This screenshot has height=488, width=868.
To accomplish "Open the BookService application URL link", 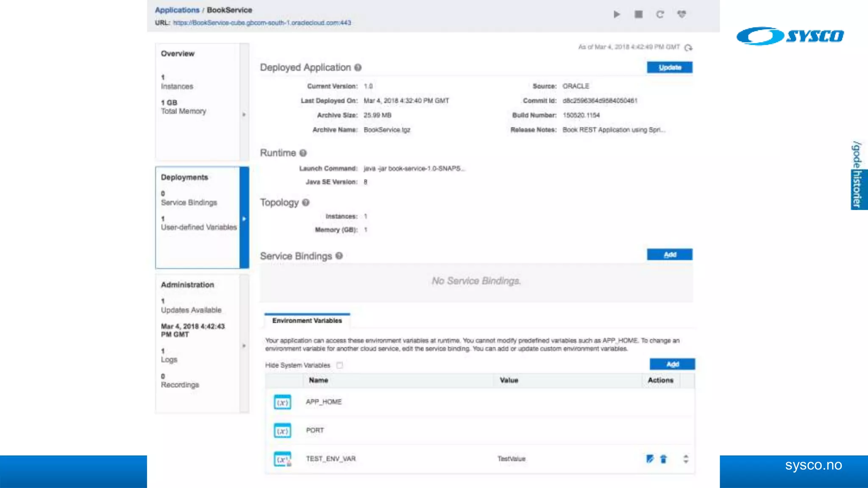I will pyautogui.click(x=262, y=23).
